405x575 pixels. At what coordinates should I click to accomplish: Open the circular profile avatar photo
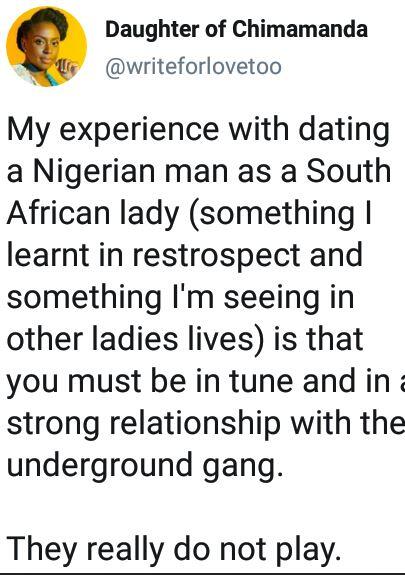[46, 47]
